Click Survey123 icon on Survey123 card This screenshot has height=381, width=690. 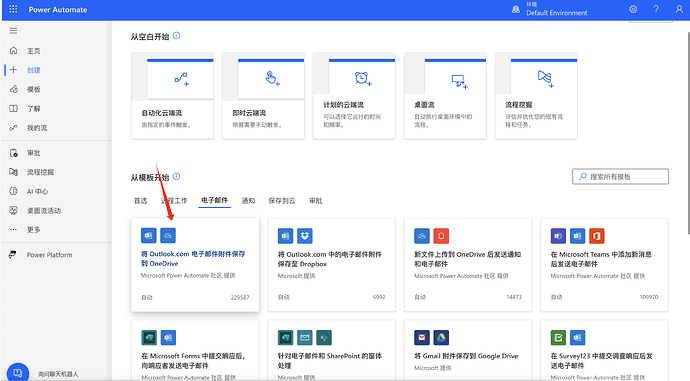click(x=558, y=337)
